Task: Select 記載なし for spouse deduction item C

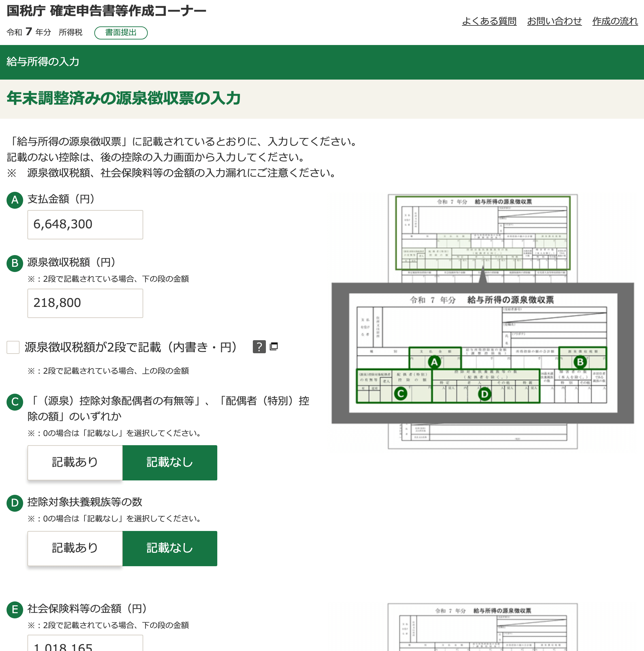Action: pos(170,462)
